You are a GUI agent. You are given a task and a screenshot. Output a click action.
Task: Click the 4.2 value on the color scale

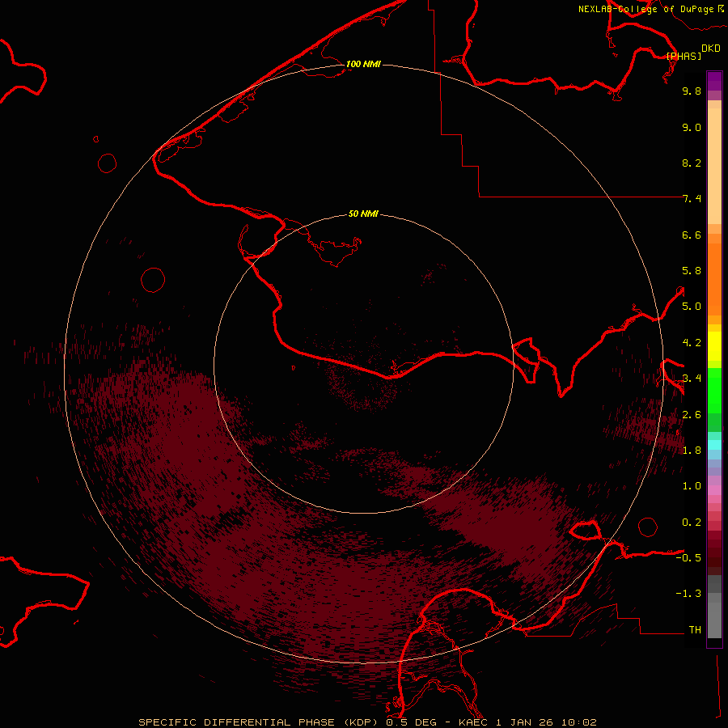(692, 343)
